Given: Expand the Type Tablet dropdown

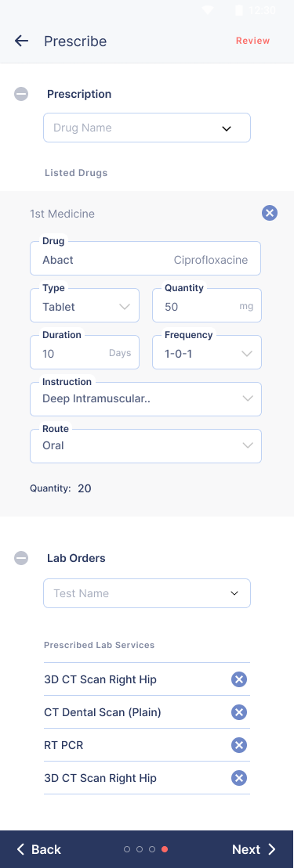Looking at the screenshot, I should (x=85, y=305).
